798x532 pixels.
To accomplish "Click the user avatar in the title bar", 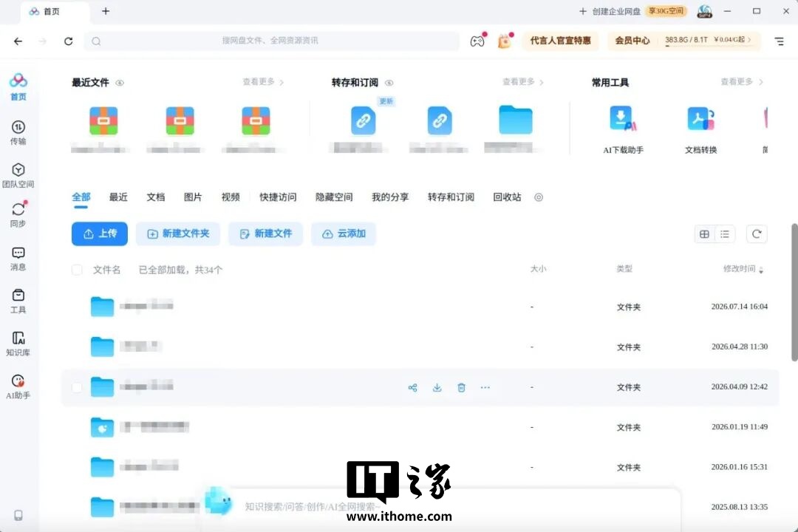I will pos(704,11).
